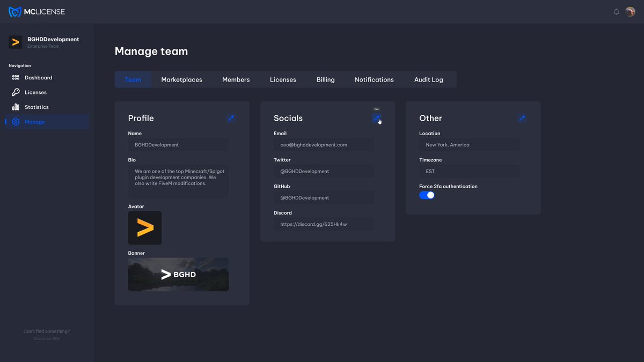
Task: Click the BGHDDevelopment team name in sidebar
Action: [53, 39]
